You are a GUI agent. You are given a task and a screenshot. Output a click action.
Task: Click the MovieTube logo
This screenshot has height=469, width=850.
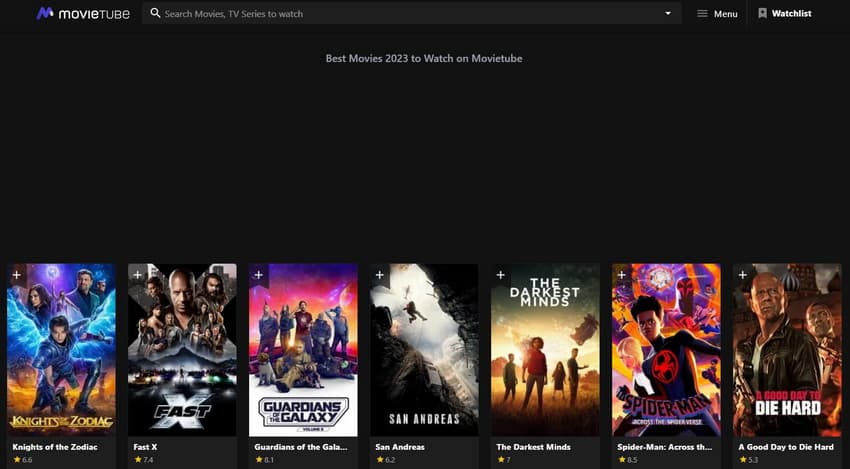coord(83,14)
